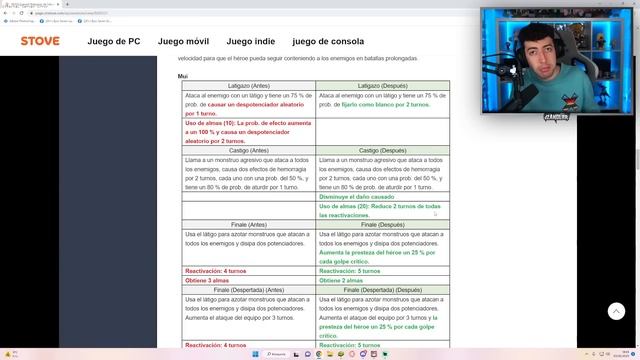Select the active browser tab
640x360 pixels.
coord(31,4)
